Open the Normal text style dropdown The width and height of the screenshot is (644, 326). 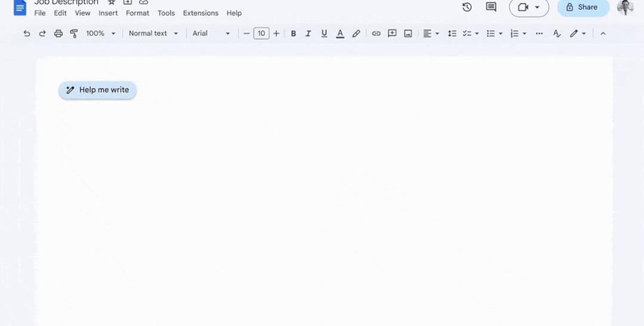[153, 33]
